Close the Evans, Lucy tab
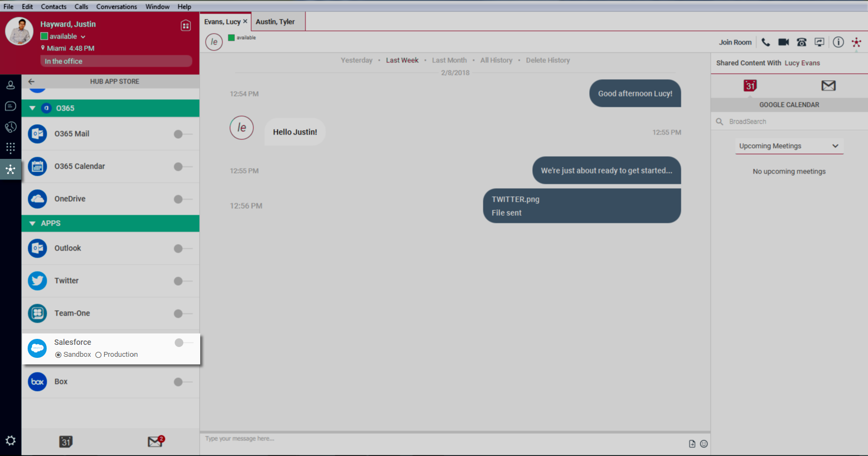The width and height of the screenshot is (868, 456). coord(245,21)
